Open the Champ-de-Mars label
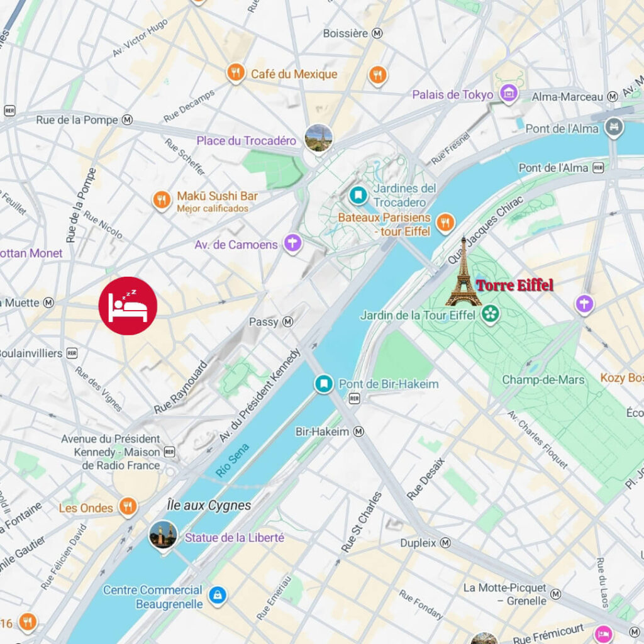The width and height of the screenshot is (644, 644). click(x=543, y=379)
